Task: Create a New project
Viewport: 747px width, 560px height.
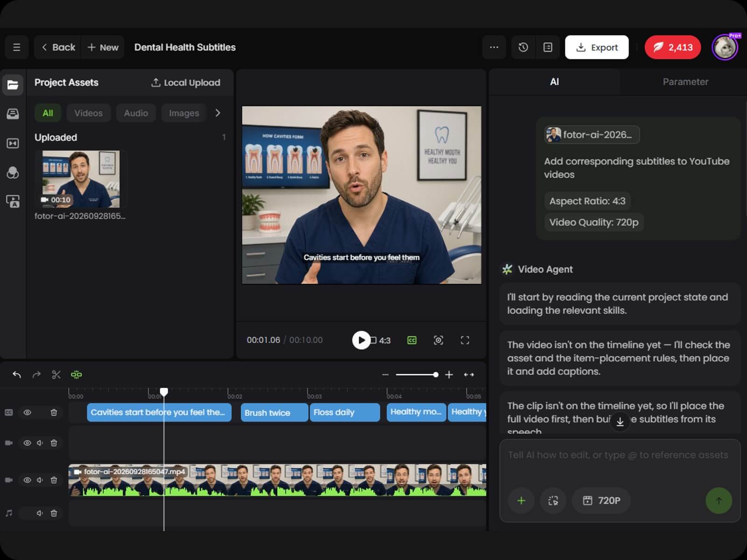Action: pyautogui.click(x=103, y=47)
